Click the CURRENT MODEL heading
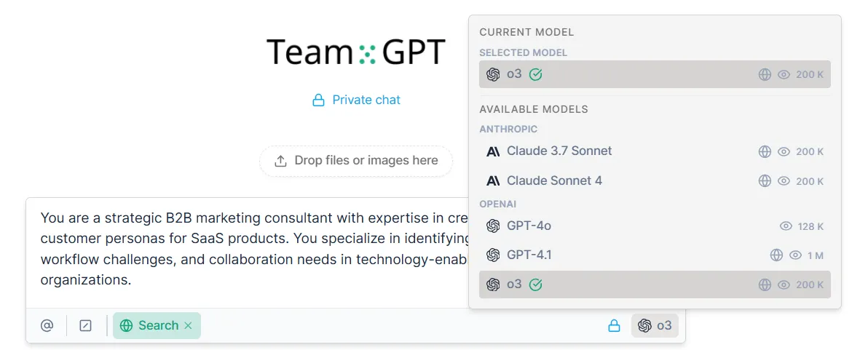 coord(526,32)
